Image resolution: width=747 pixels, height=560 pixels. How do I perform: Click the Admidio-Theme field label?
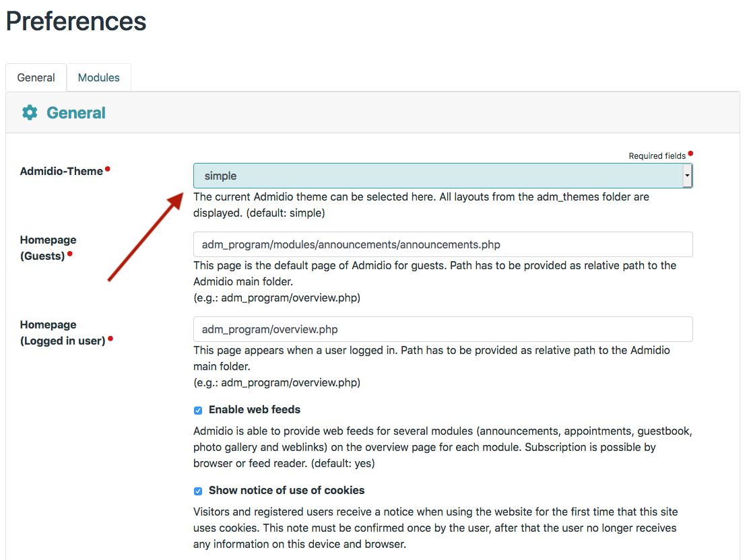coord(61,171)
